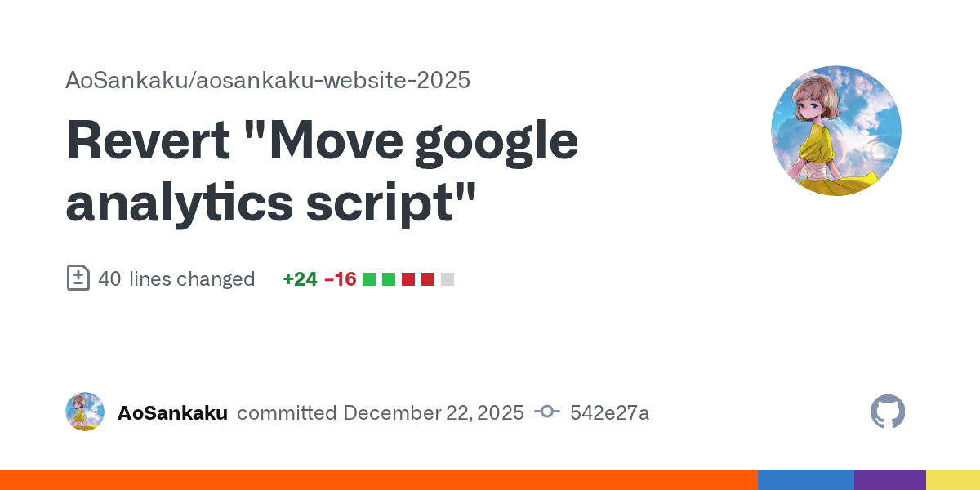Image resolution: width=980 pixels, height=490 pixels.
Task: Click the commit node icon before 542e27a
Action: pyautogui.click(x=546, y=412)
